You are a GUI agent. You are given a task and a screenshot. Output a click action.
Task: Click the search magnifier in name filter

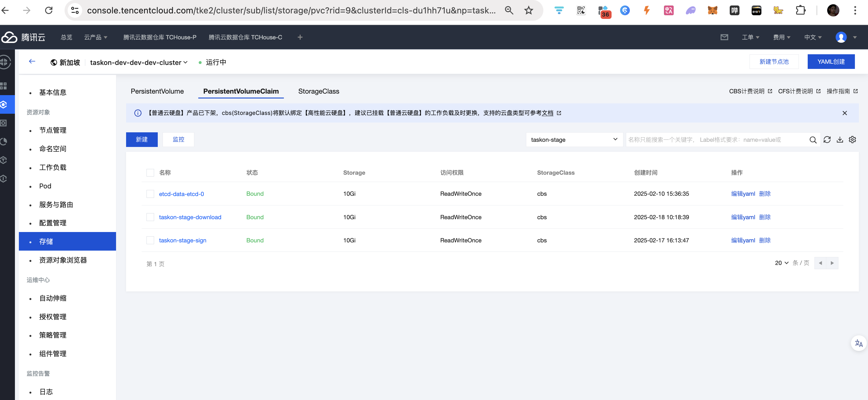coord(813,140)
